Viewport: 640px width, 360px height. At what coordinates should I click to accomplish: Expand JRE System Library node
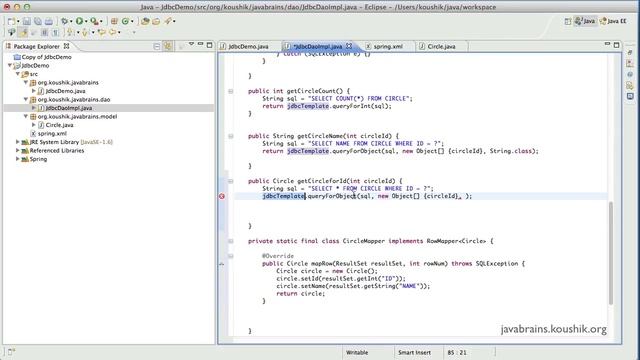click(x=18, y=142)
